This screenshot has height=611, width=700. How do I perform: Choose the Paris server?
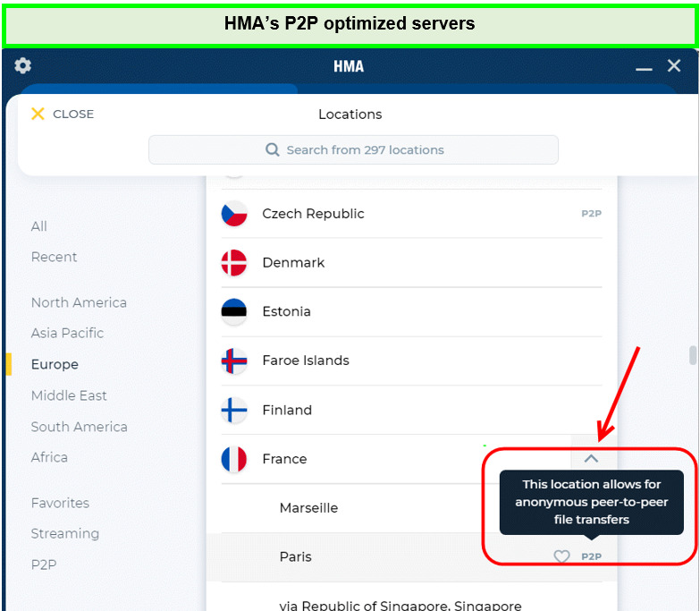[411, 557]
